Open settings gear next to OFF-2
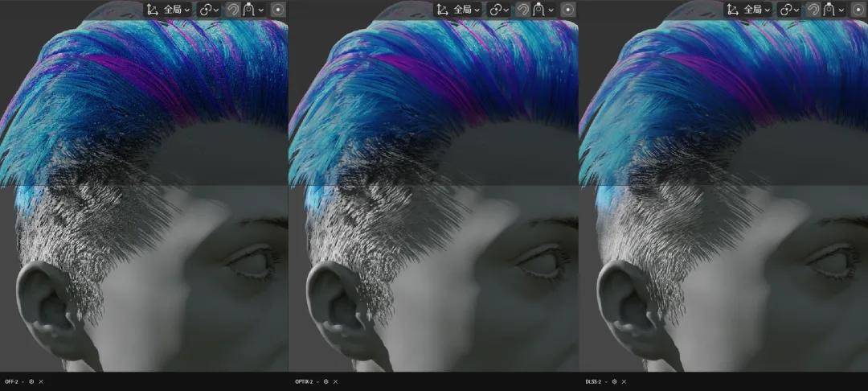The height and width of the screenshot is (391, 868). pos(31,381)
